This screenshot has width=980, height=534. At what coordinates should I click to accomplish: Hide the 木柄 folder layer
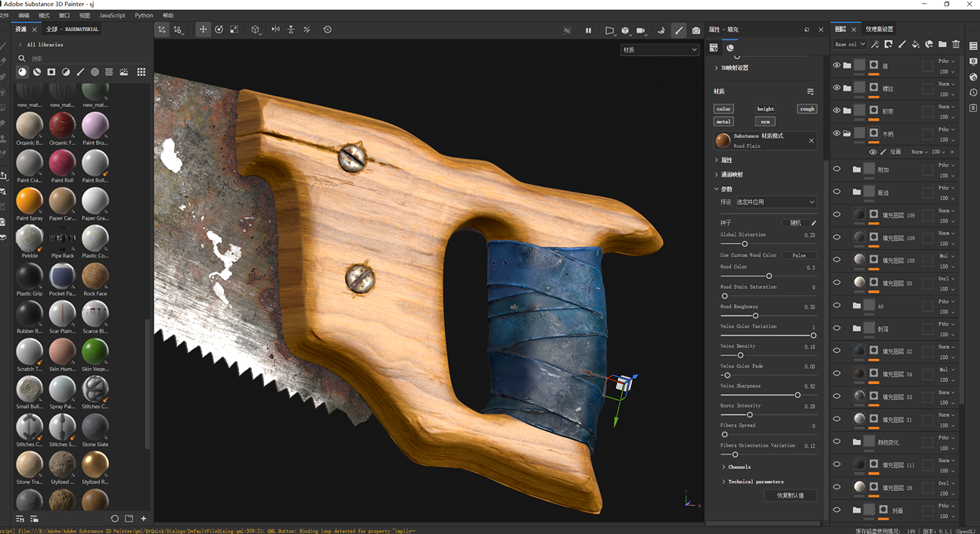click(836, 133)
